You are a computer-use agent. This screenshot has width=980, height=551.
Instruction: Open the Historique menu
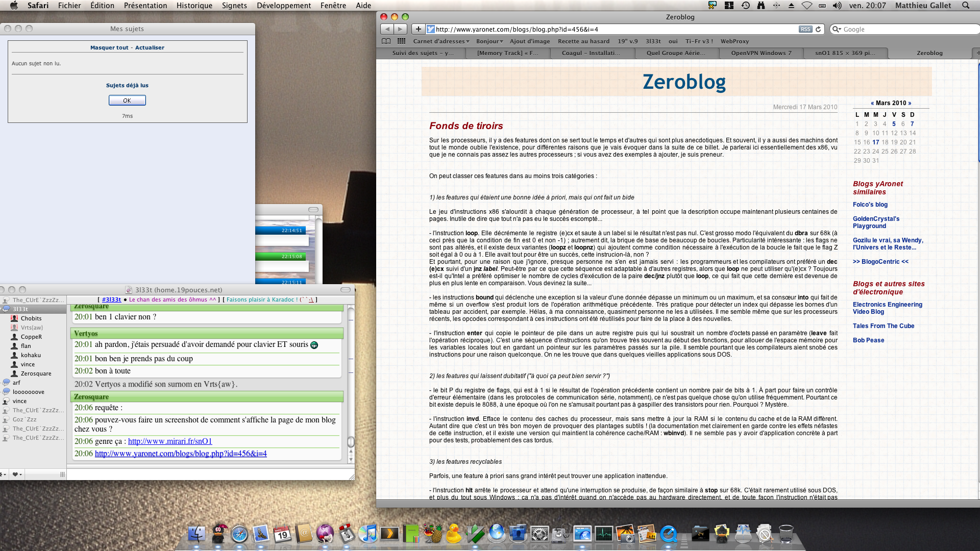pos(194,6)
